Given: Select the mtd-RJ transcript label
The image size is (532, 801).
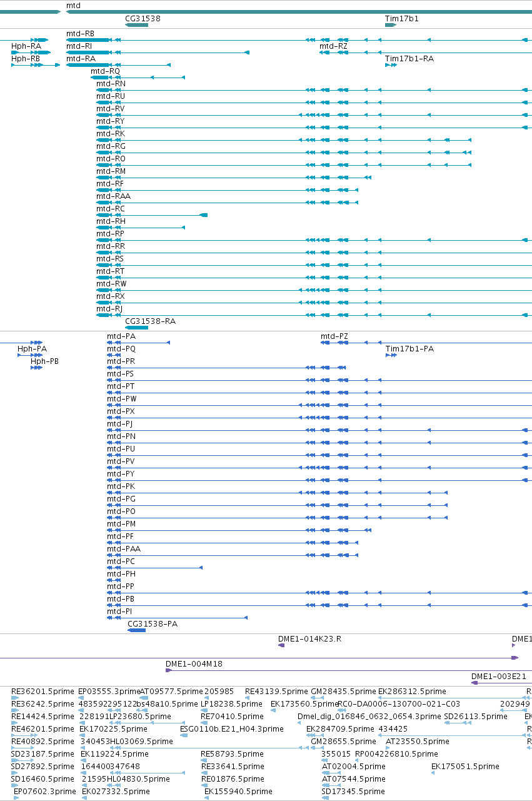Looking at the screenshot, I should [x=109, y=309].
